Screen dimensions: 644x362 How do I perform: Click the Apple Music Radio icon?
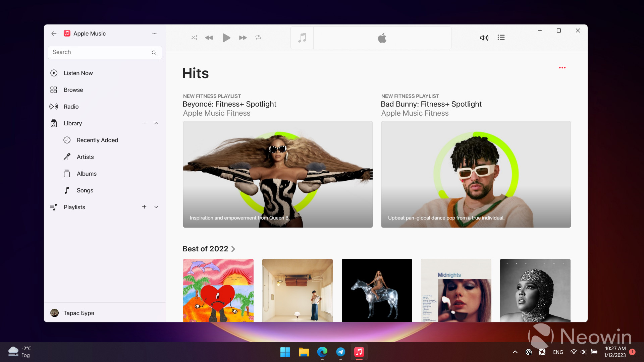(54, 107)
